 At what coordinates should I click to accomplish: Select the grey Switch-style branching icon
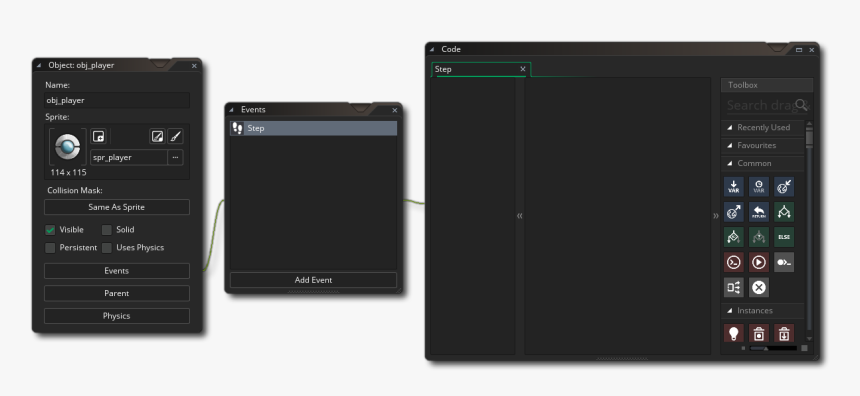[733, 287]
